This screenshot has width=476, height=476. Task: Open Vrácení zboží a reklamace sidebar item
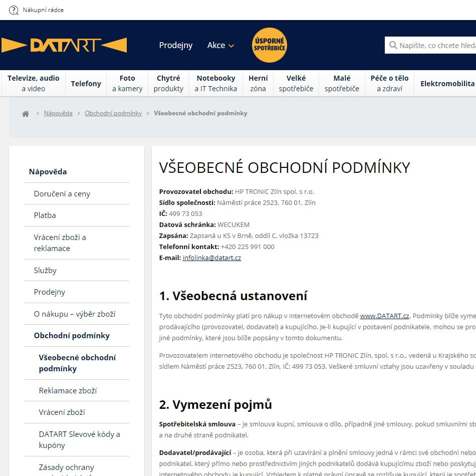[60, 243]
